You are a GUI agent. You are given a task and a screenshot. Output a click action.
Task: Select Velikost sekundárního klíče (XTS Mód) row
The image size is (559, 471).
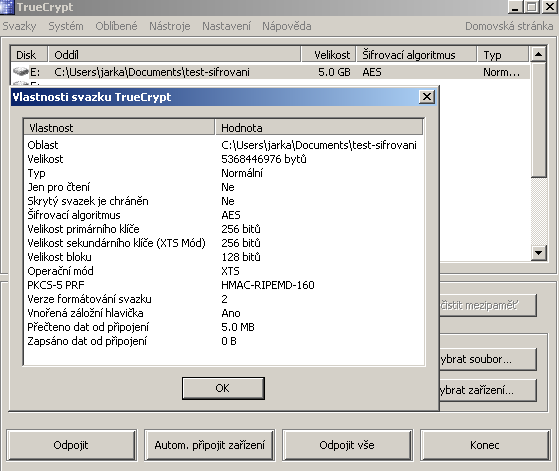223,243
